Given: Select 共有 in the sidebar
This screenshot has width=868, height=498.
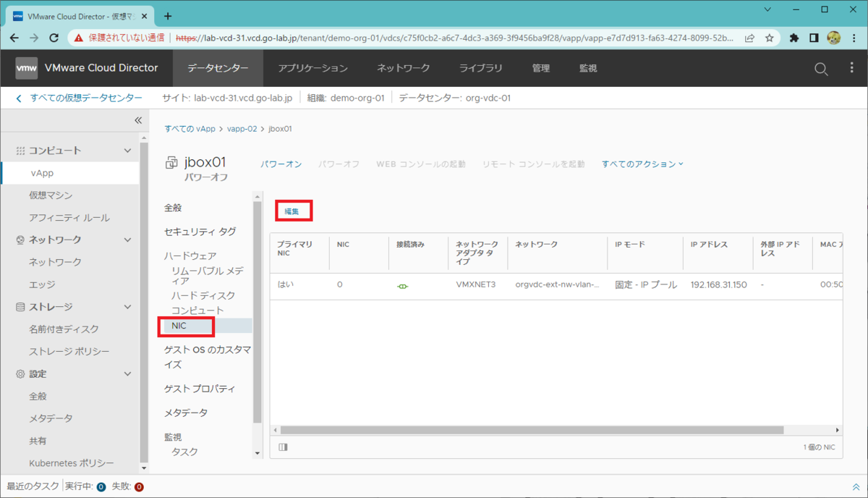Looking at the screenshot, I should tap(38, 441).
